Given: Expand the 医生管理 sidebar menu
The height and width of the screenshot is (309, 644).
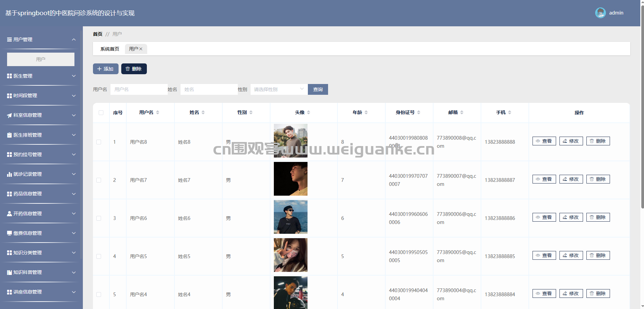Looking at the screenshot, I should point(41,76).
